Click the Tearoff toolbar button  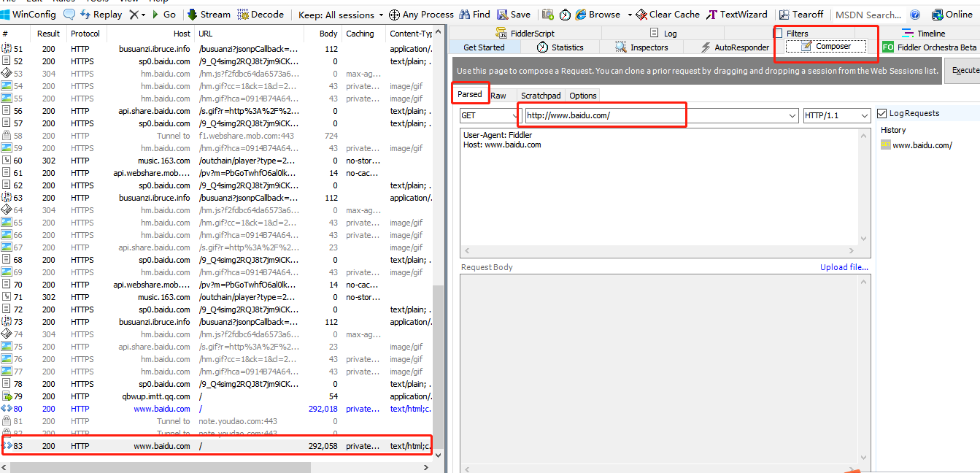801,15
